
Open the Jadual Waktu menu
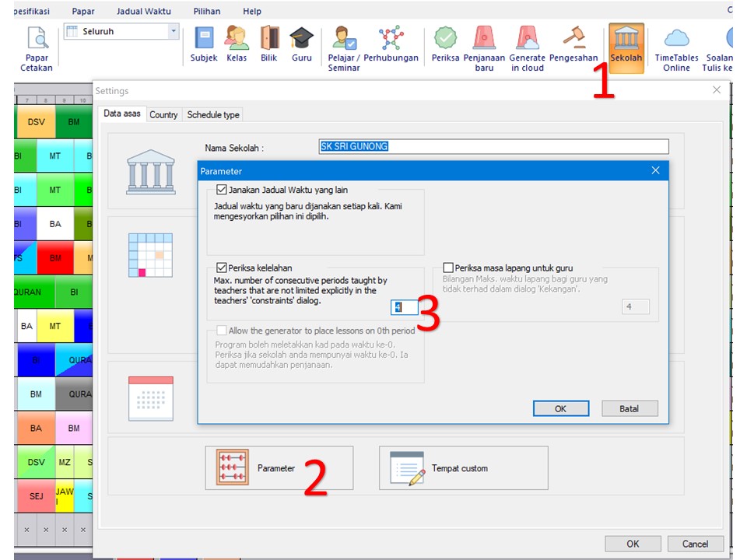tap(143, 12)
